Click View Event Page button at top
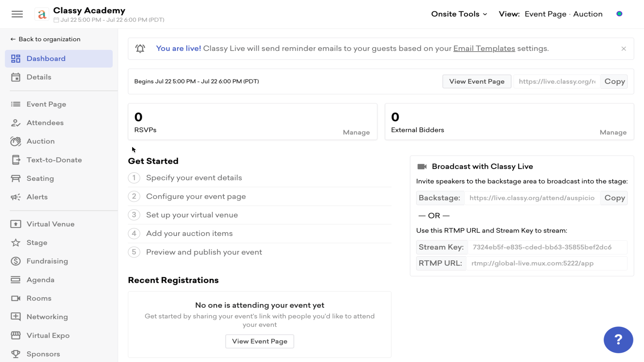Viewport: 644px width, 362px height. 477,81
